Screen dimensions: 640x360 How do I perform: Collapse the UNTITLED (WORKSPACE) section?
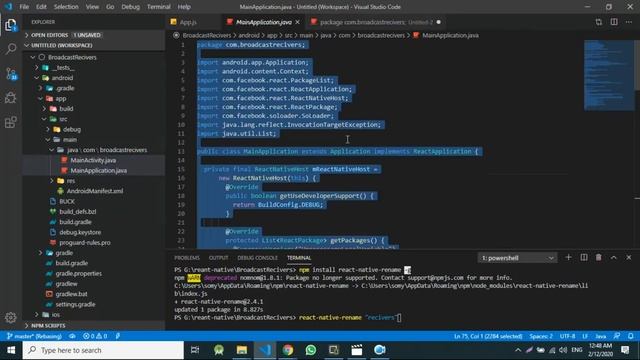coord(93,45)
